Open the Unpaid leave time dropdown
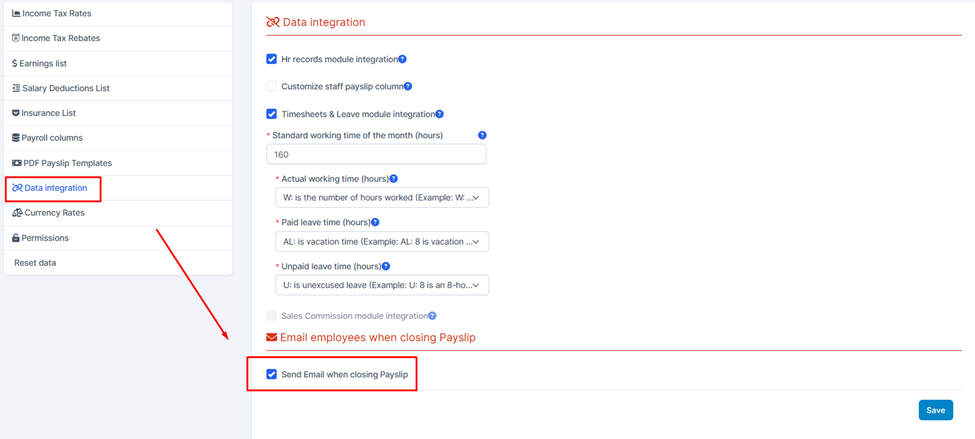The width and height of the screenshot is (975, 439). click(382, 285)
